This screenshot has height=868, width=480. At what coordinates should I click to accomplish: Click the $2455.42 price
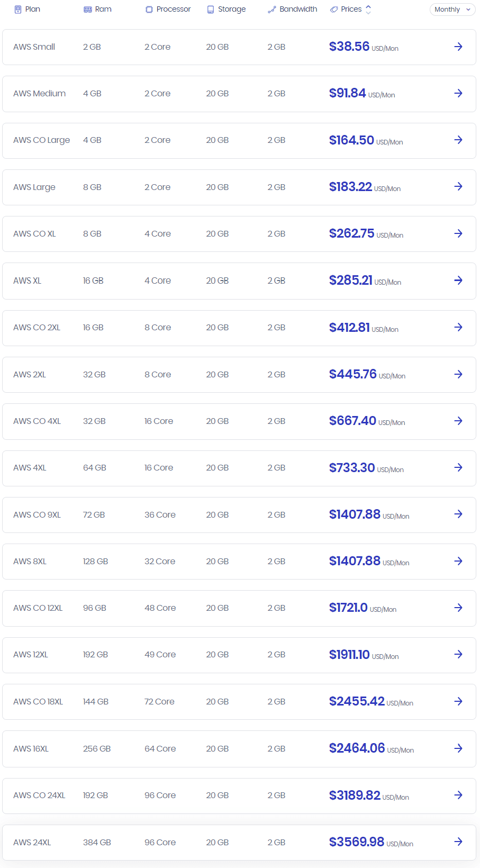[x=357, y=701]
